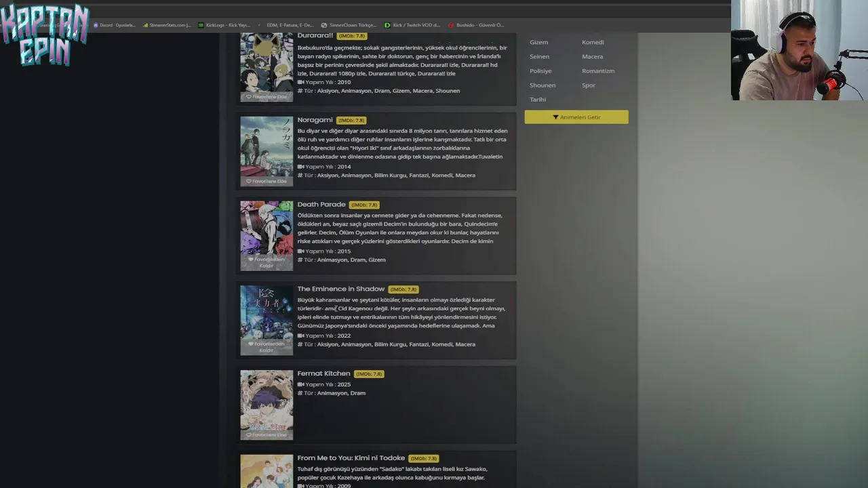868x488 pixels.
Task: Click the IMDb 7.8 badge beside Noragami
Action: [x=351, y=120]
